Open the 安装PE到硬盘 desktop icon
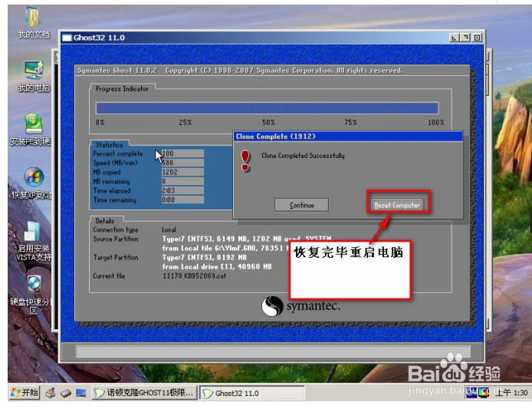Viewport: 532px width, 409px height. coord(31,130)
